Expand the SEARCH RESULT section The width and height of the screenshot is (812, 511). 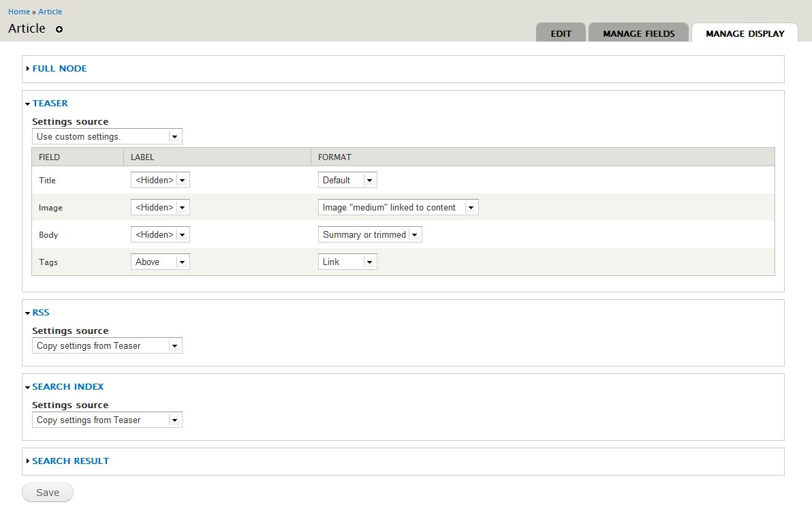pyautogui.click(x=70, y=461)
